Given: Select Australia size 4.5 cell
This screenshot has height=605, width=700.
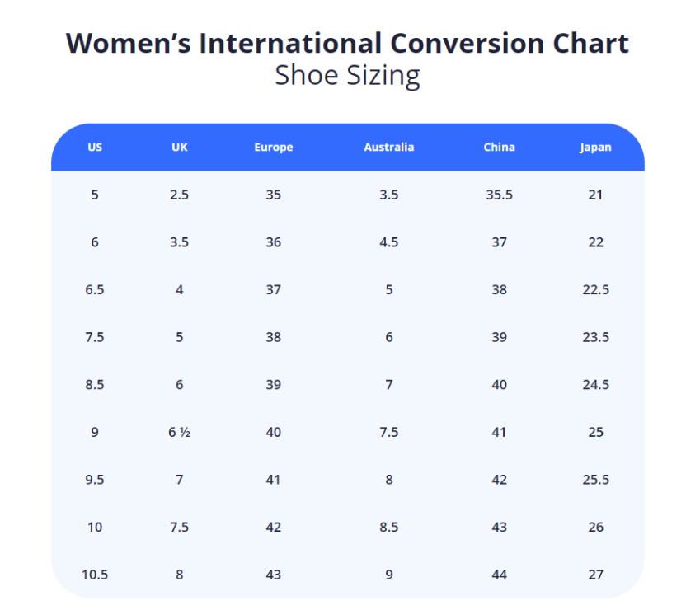Looking at the screenshot, I should click(x=388, y=242).
